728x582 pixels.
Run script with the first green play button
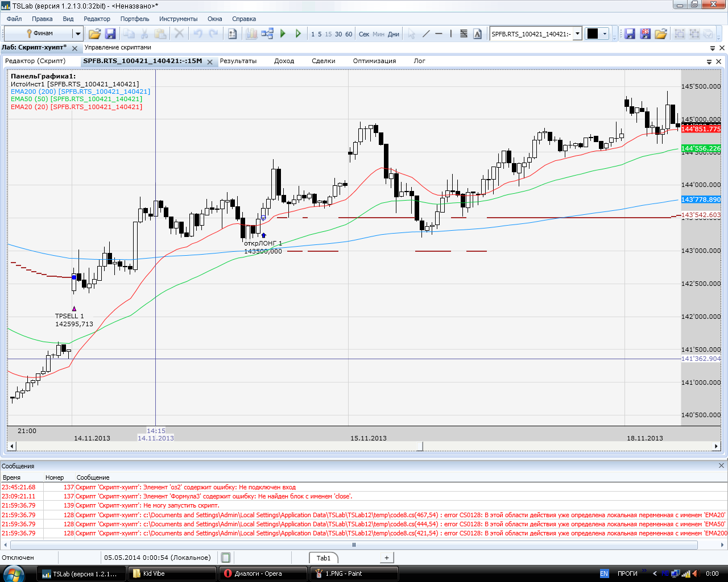283,34
